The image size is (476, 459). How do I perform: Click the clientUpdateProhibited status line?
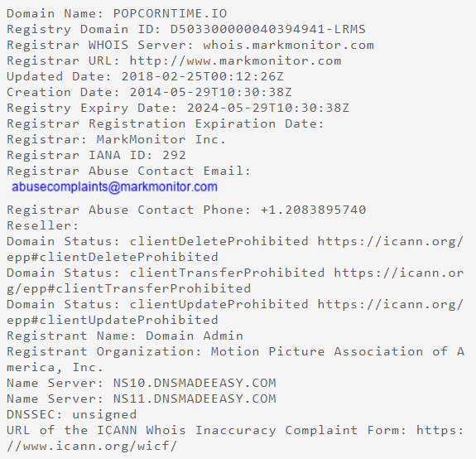[x=235, y=312]
